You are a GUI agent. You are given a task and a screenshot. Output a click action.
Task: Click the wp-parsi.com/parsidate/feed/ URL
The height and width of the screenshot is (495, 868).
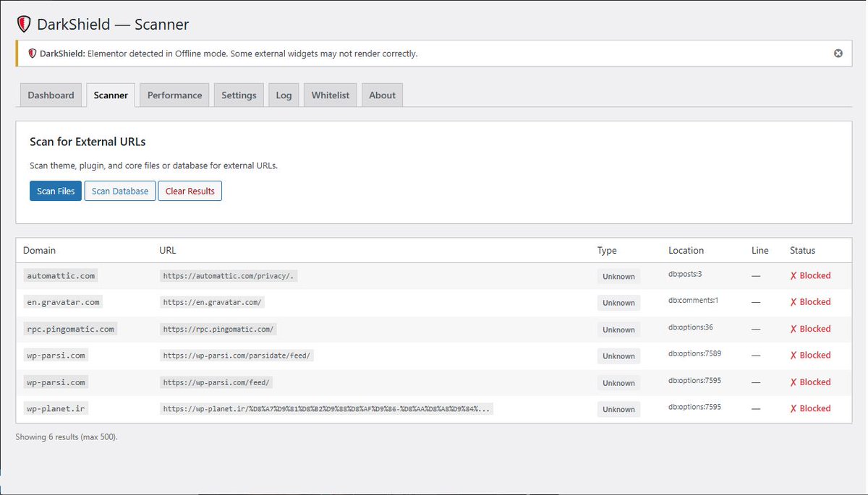click(x=237, y=356)
